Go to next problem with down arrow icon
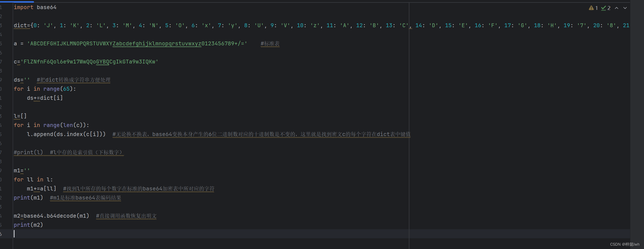 coord(625,8)
